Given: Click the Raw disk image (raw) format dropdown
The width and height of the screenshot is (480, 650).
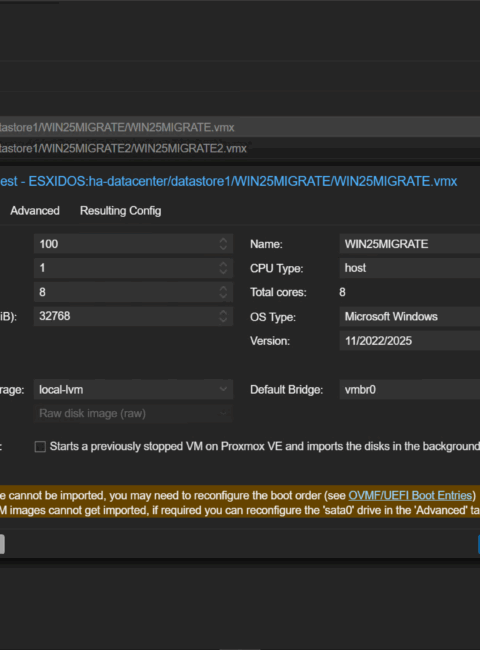Looking at the screenshot, I should 133,413.
